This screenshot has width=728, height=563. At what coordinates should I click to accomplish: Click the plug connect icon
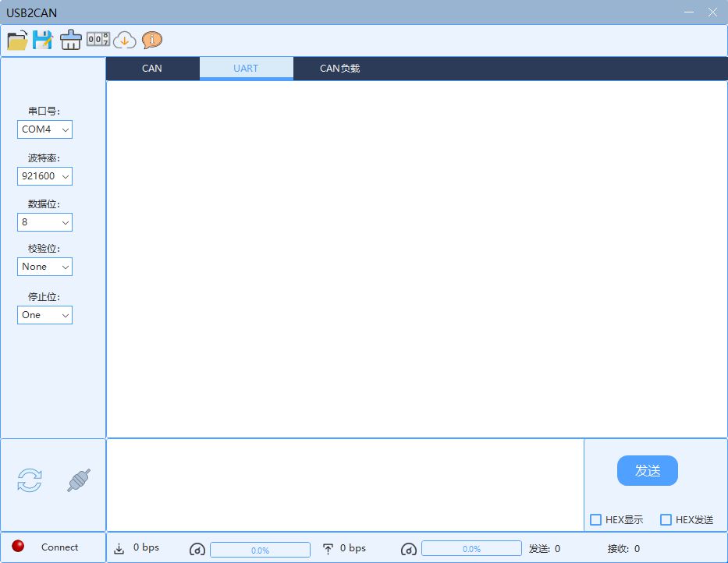tap(79, 480)
